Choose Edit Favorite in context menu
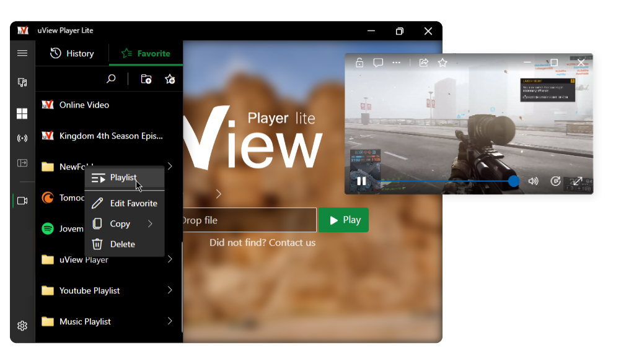 pyautogui.click(x=125, y=204)
